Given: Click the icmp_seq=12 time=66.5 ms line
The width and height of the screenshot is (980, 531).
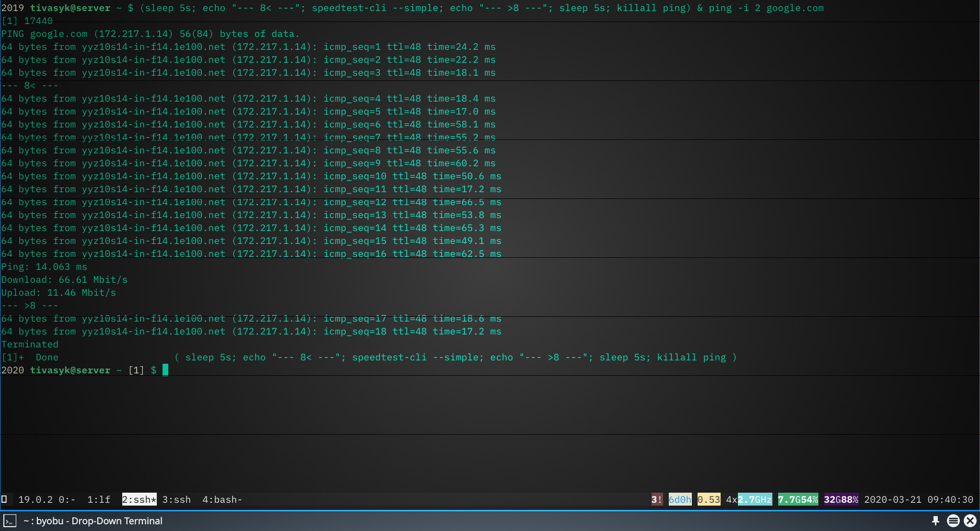Looking at the screenshot, I should [251, 202].
